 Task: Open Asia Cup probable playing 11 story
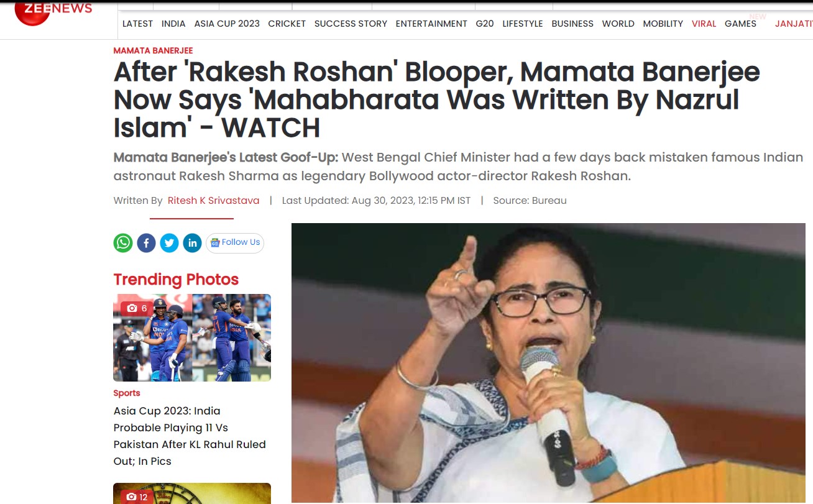pos(190,436)
